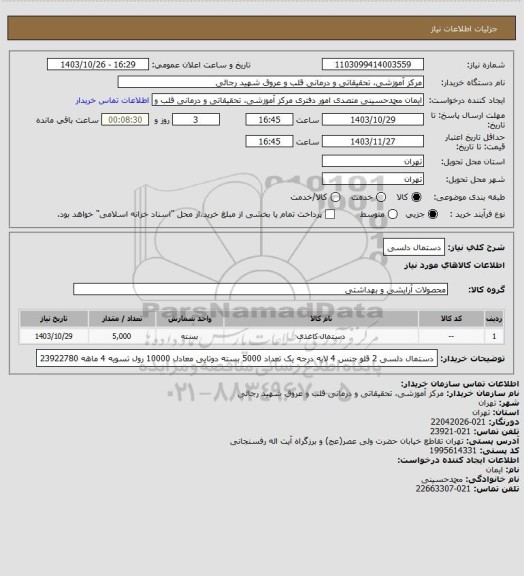
Task: Click the postal address text line
Action: point(346,441)
